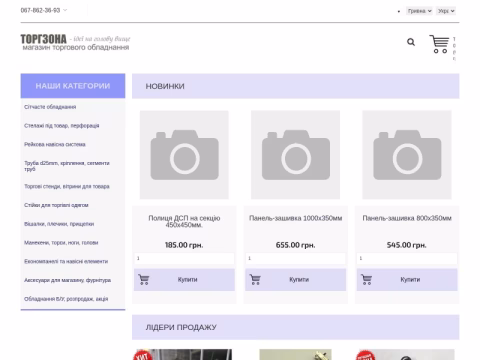Open category Обладнання Б/У, розпродаж, акція

[x=66, y=299]
